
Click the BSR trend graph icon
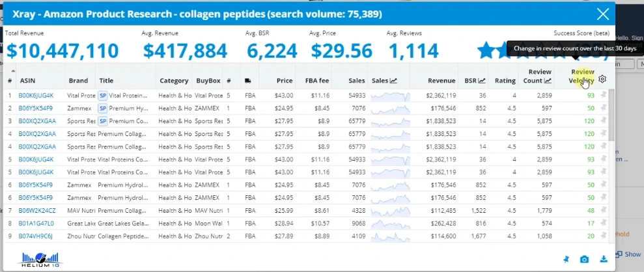[x=482, y=81]
